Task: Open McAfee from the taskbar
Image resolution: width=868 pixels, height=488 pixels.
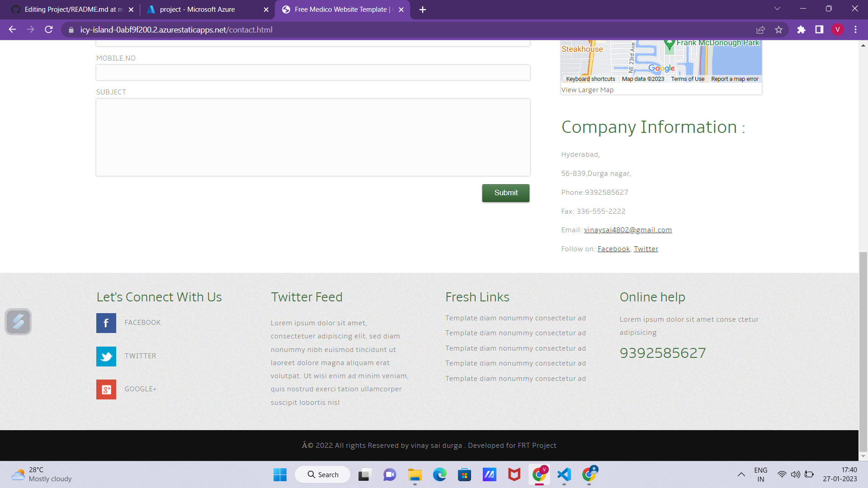Action: 514,474
